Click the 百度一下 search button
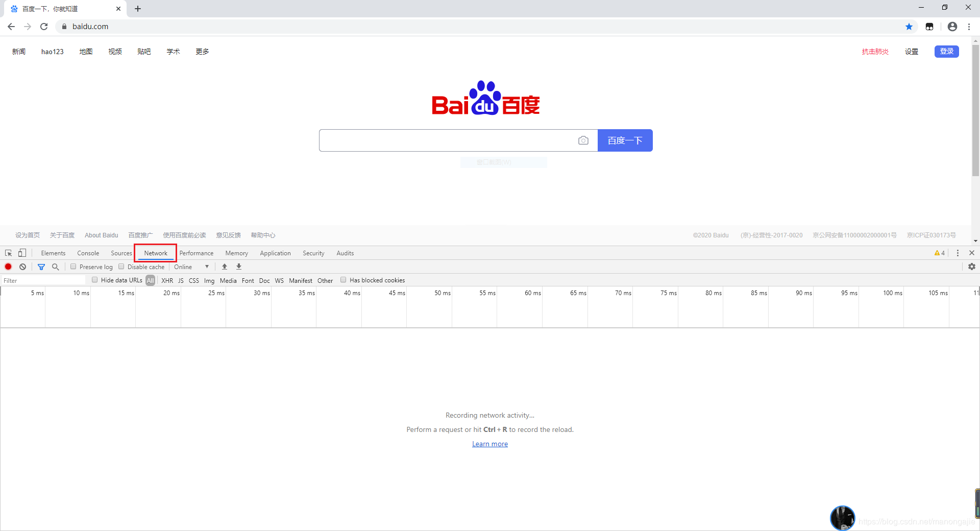Image resolution: width=980 pixels, height=531 pixels. click(x=625, y=140)
